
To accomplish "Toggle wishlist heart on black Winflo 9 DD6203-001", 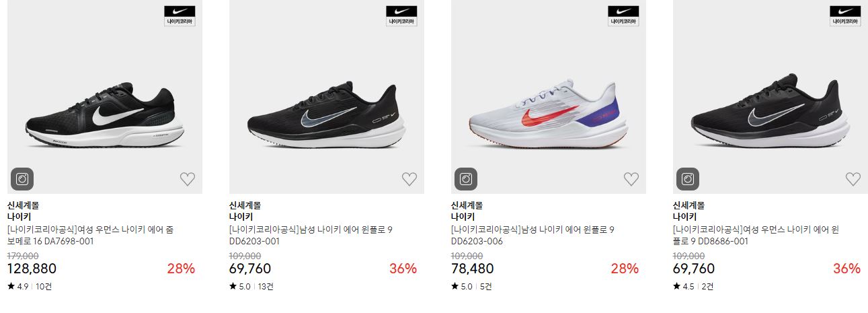I will coord(409,179).
